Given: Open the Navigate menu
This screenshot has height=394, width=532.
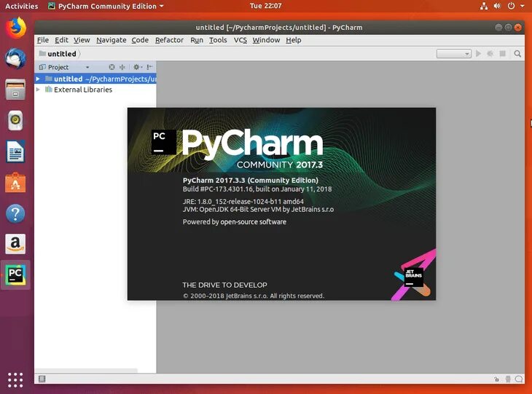Looking at the screenshot, I should [112, 40].
